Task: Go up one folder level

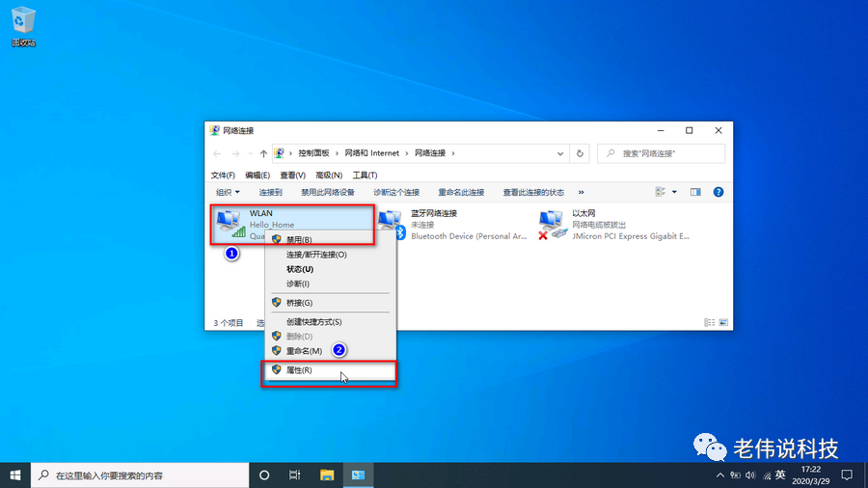Action: pyautogui.click(x=263, y=153)
